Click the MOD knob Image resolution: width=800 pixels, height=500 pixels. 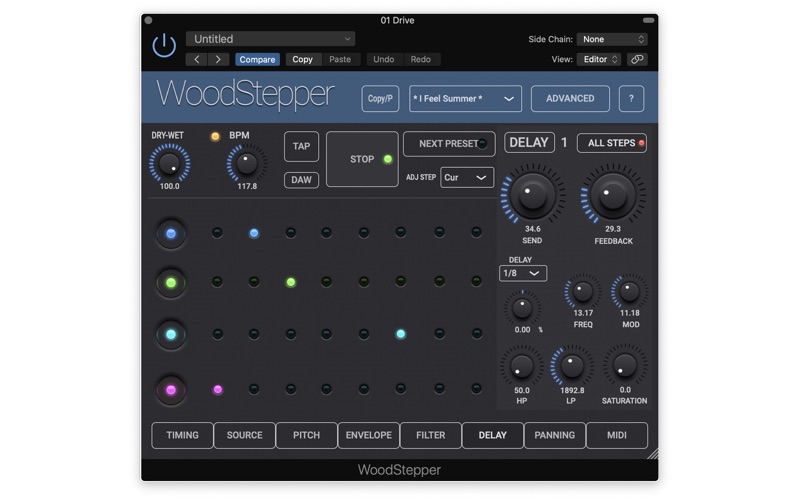(x=630, y=292)
